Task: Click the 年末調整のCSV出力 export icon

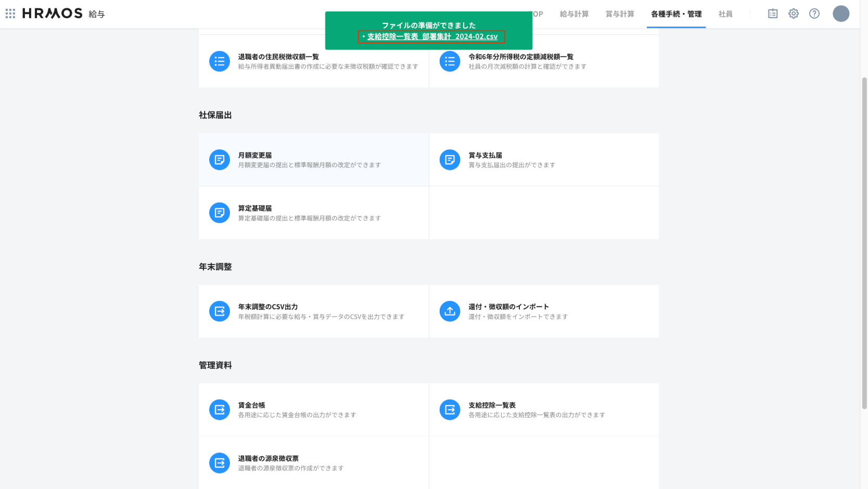Action: pyautogui.click(x=219, y=311)
